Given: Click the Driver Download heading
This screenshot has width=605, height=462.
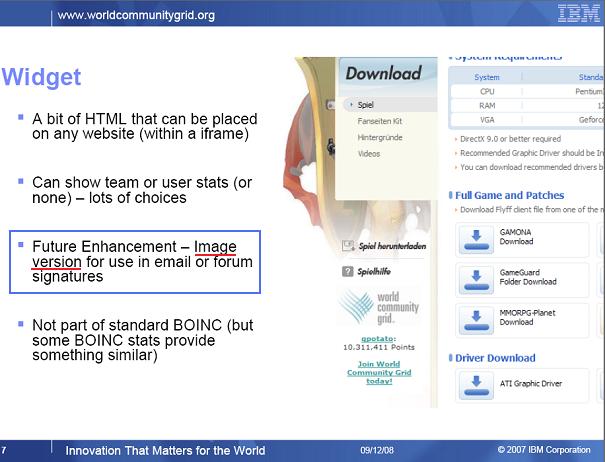Looking at the screenshot, I should pos(495,358).
